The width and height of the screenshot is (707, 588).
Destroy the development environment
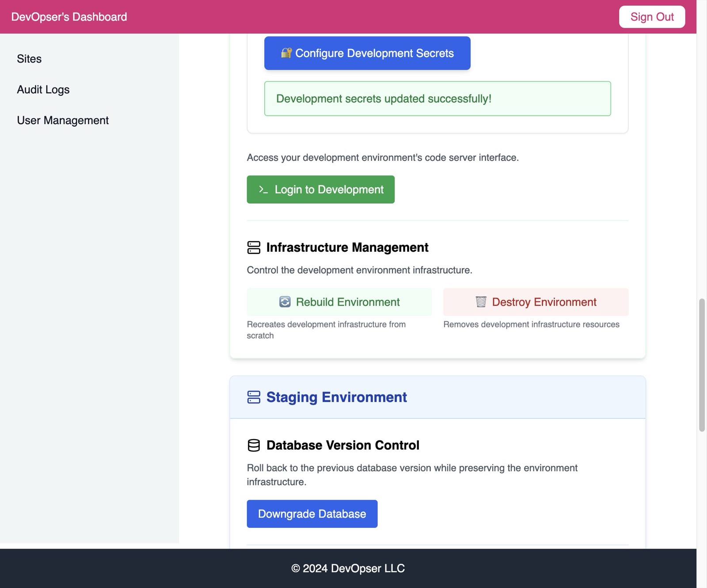[536, 302]
